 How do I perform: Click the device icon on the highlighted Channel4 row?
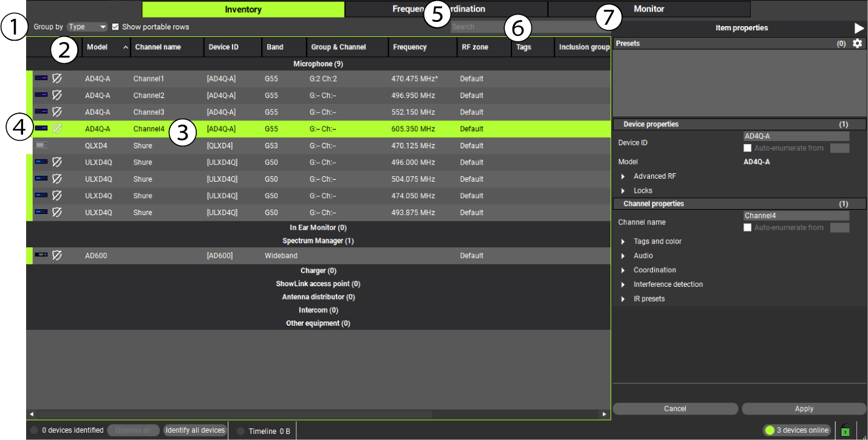[x=41, y=129]
